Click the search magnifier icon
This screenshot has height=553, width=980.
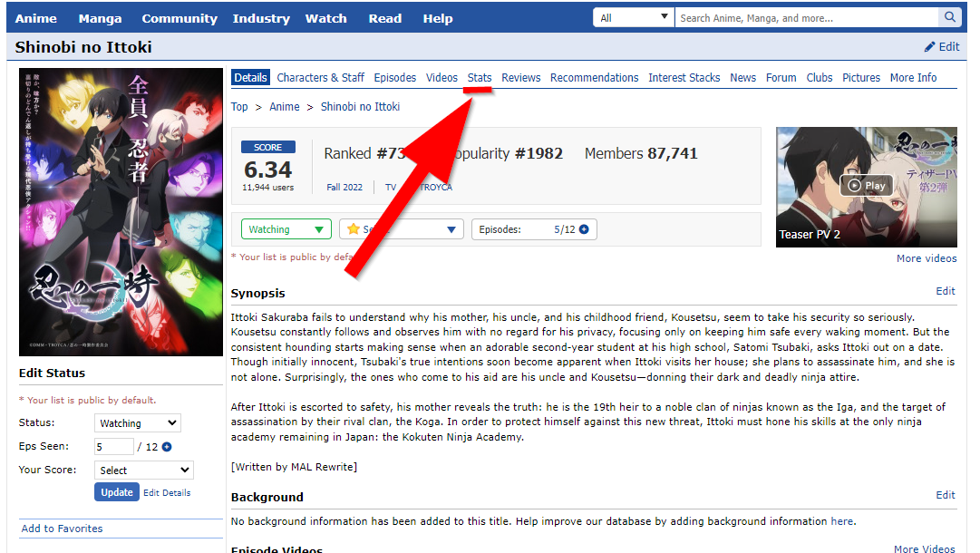point(949,18)
